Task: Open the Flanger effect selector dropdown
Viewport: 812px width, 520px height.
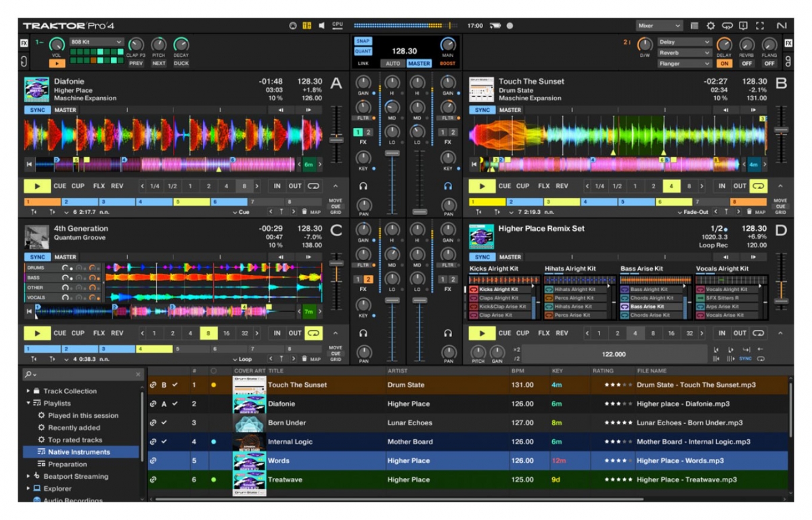Action: (x=684, y=64)
